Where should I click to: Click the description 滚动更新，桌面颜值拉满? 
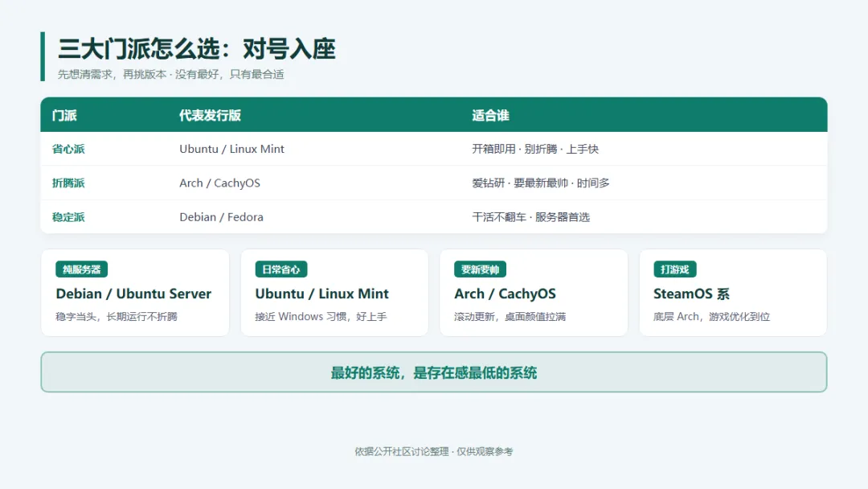tap(510, 317)
